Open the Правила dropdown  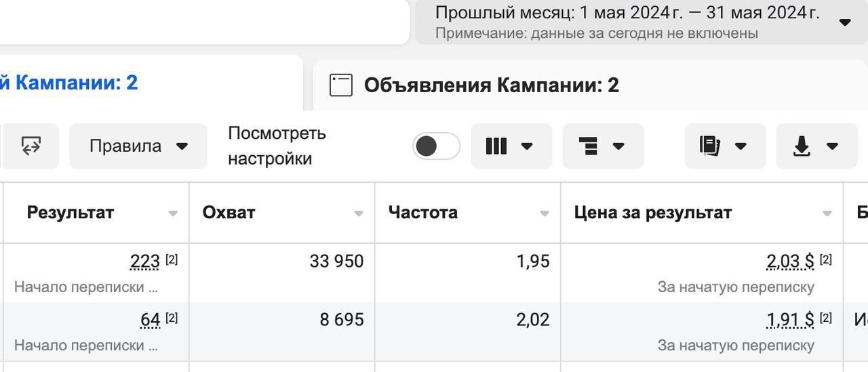coord(138,146)
